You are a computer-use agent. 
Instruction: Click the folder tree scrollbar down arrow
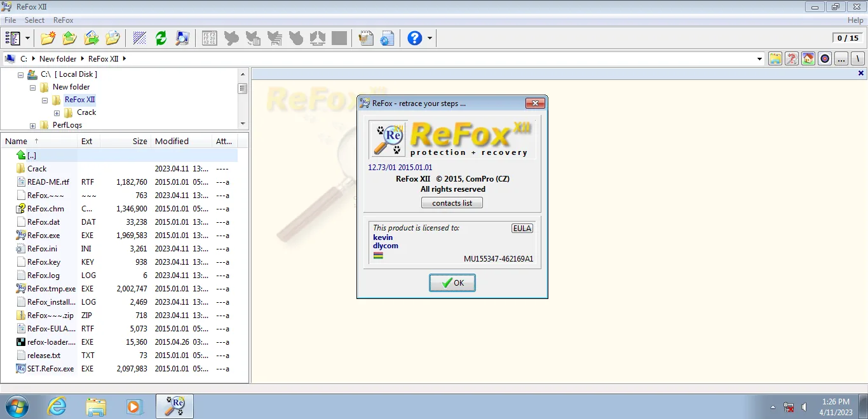pos(243,123)
